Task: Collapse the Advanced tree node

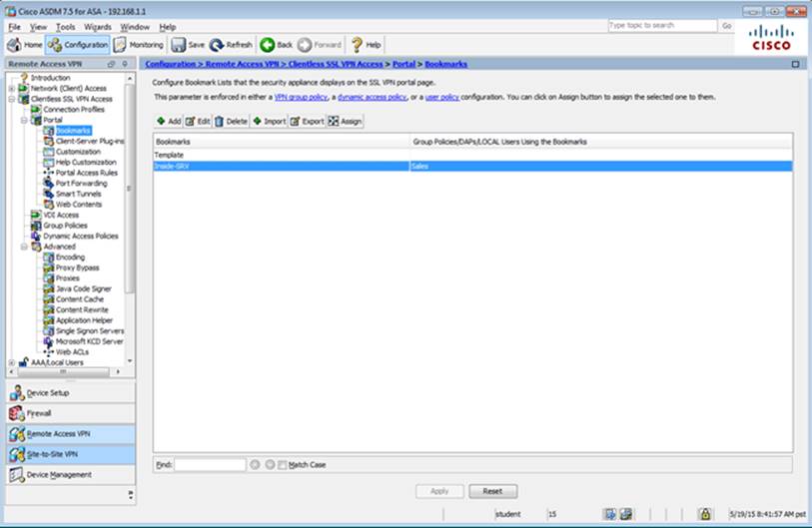Action: point(24,247)
